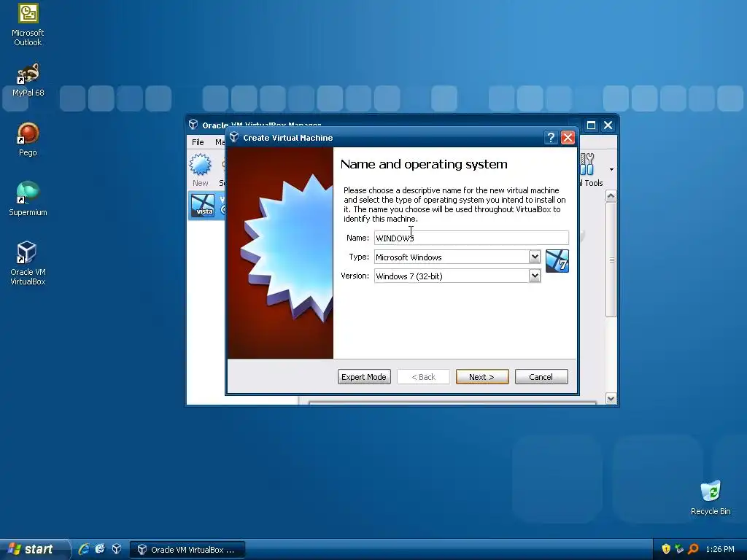747x560 pixels.
Task: Cancel the Create Virtual Machine dialog
Action: click(541, 377)
